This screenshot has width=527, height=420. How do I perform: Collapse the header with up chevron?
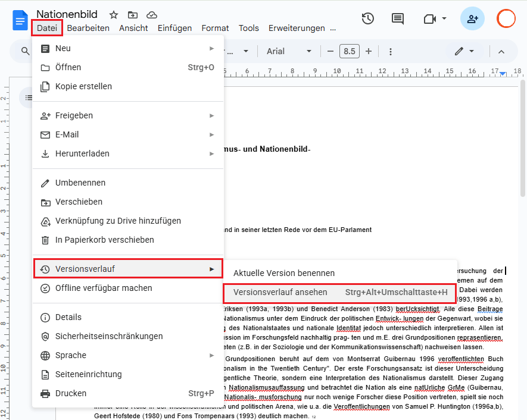[501, 52]
